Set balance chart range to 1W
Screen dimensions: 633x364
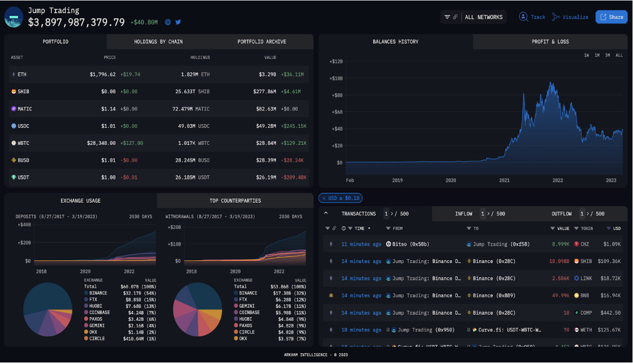pos(586,55)
